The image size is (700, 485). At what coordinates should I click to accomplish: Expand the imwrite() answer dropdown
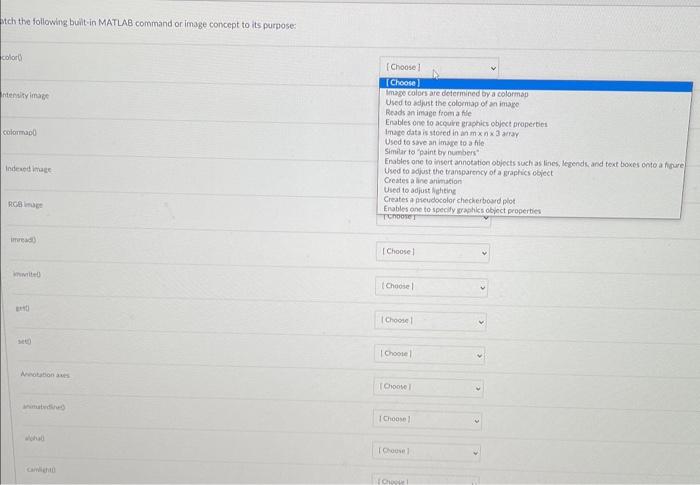point(431,287)
